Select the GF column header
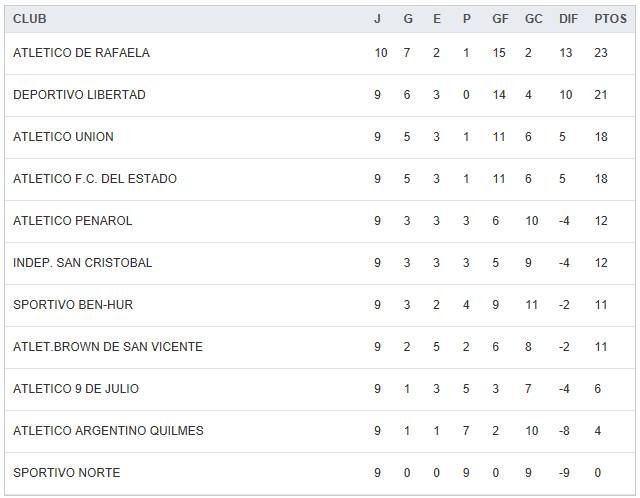640x498 pixels. (x=500, y=19)
